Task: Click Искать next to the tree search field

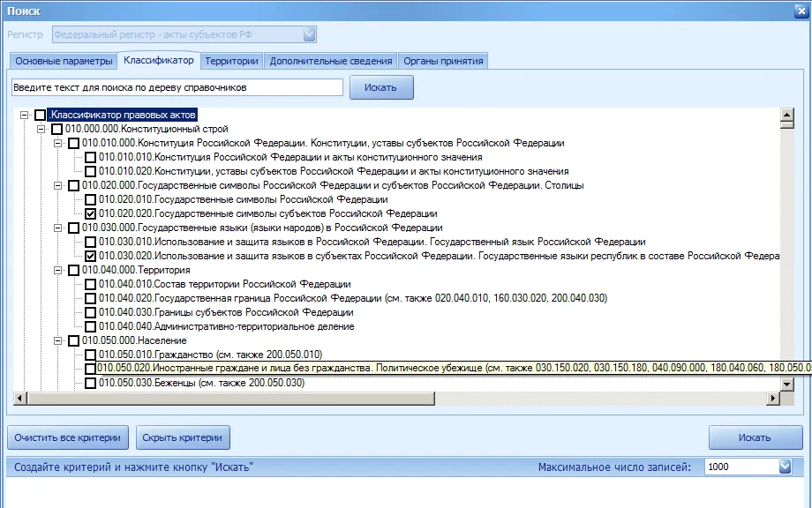Action: pos(381,87)
